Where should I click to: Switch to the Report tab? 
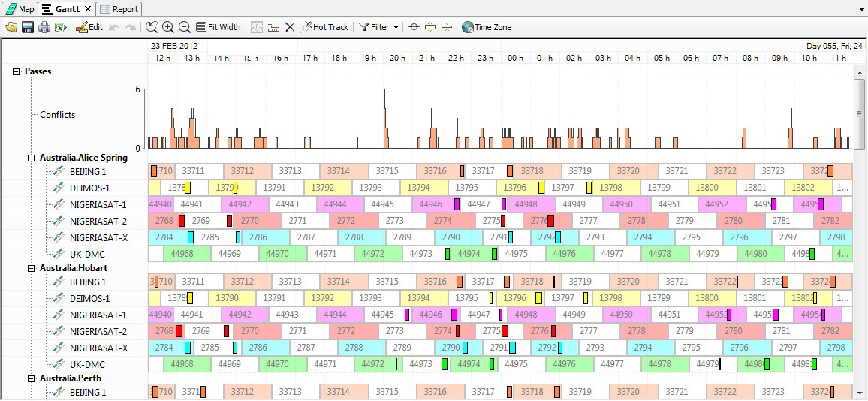click(x=119, y=9)
